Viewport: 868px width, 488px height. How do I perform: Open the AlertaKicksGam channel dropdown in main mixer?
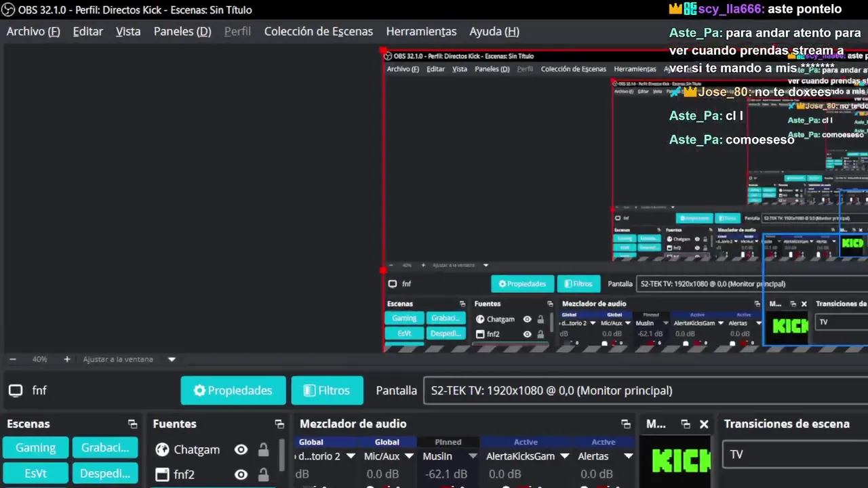pyautogui.click(x=564, y=456)
